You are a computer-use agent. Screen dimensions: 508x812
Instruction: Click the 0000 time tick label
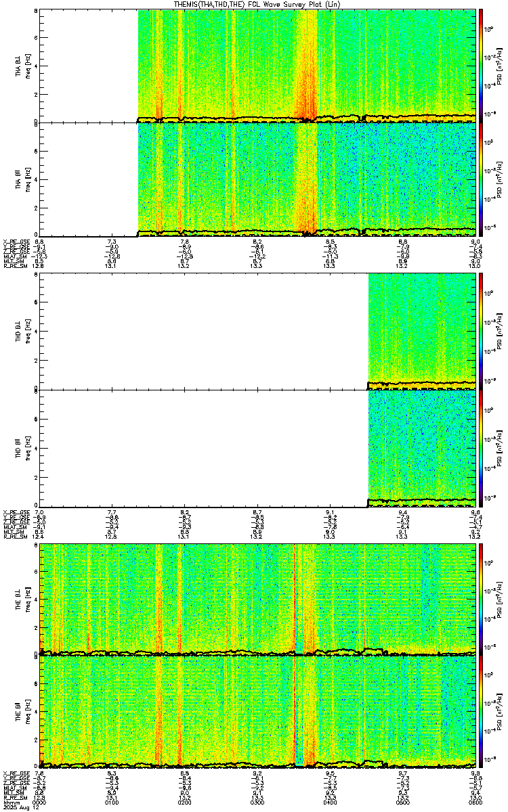(39, 802)
